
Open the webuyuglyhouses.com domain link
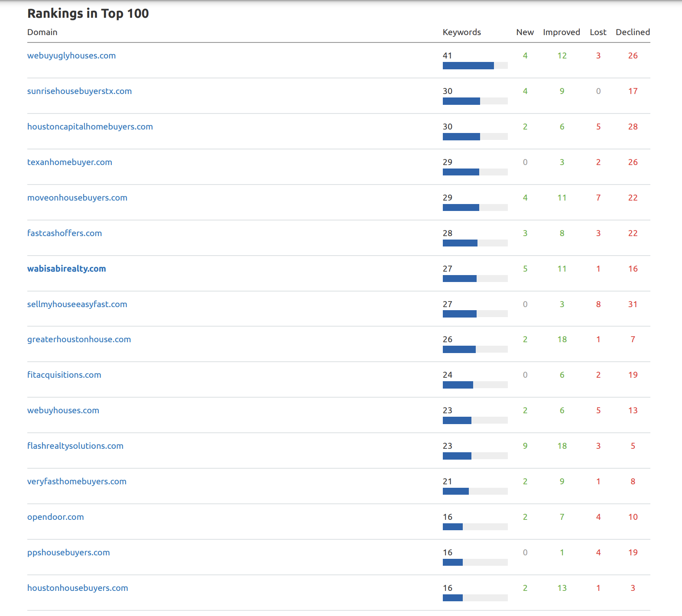71,55
